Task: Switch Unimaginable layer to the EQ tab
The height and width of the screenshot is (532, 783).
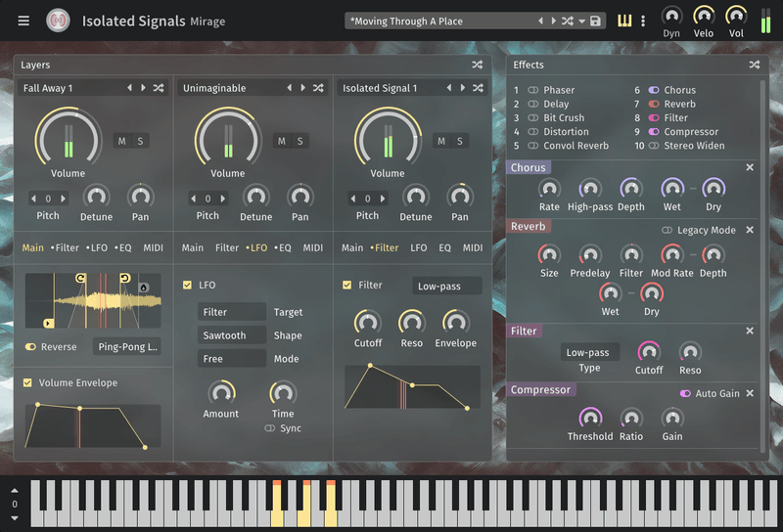Action: 284,248
